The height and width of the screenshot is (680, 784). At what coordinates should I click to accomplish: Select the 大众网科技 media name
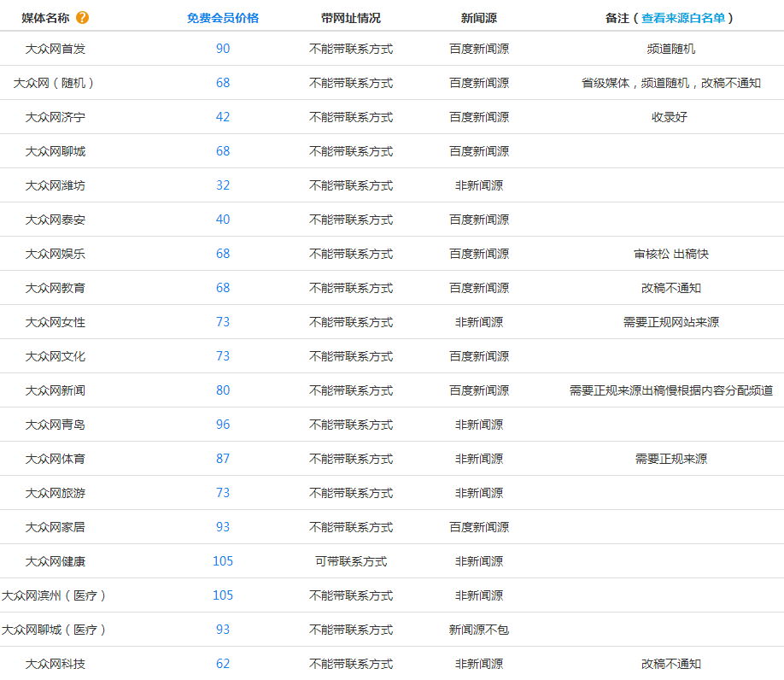click(56, 664)
